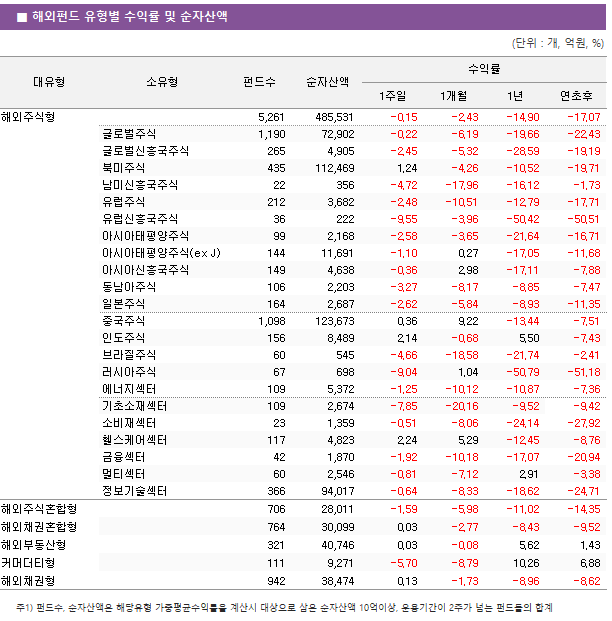Select the '정보기술섹터' row label
This screenshot has height=621, width=612.
(135, 491)
